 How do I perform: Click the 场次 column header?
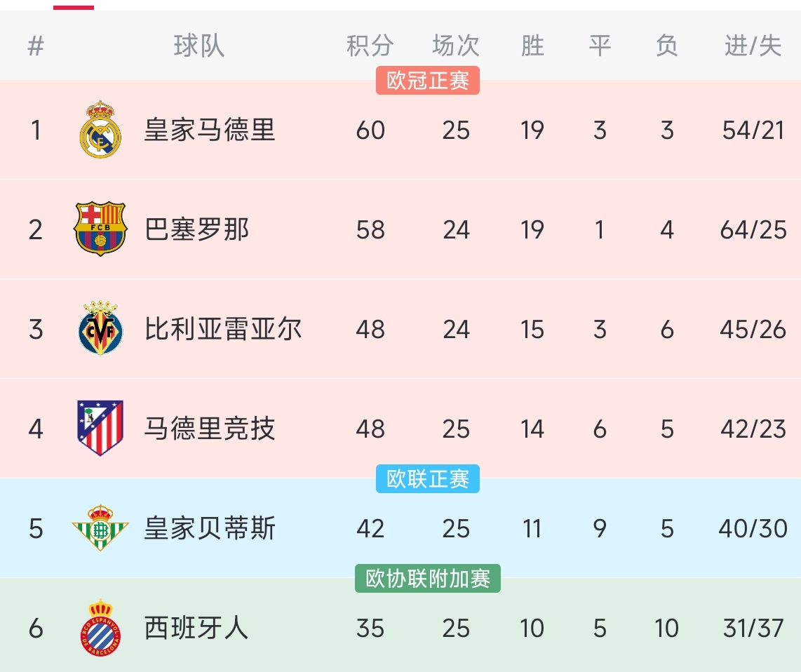tap(456, 46)
